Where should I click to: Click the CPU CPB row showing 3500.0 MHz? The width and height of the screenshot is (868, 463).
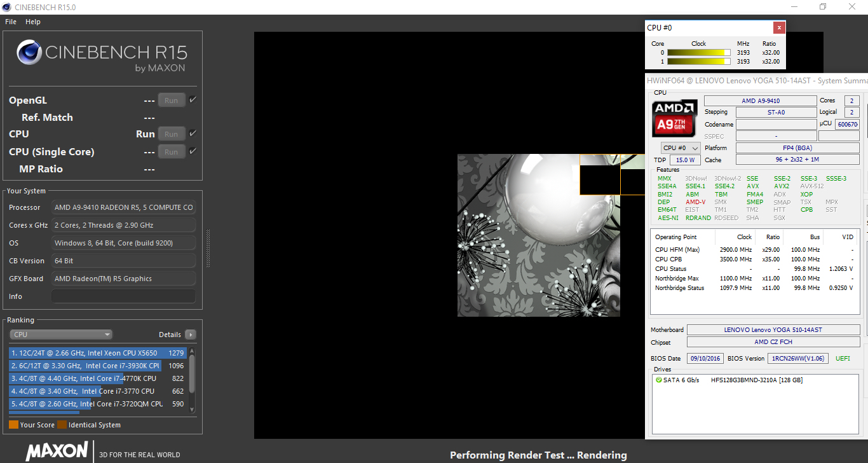pos(755,259)
